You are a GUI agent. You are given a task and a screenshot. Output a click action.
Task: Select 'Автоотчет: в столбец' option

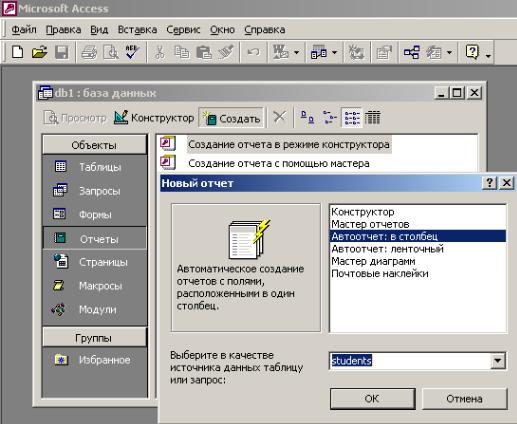pos(418,236)
